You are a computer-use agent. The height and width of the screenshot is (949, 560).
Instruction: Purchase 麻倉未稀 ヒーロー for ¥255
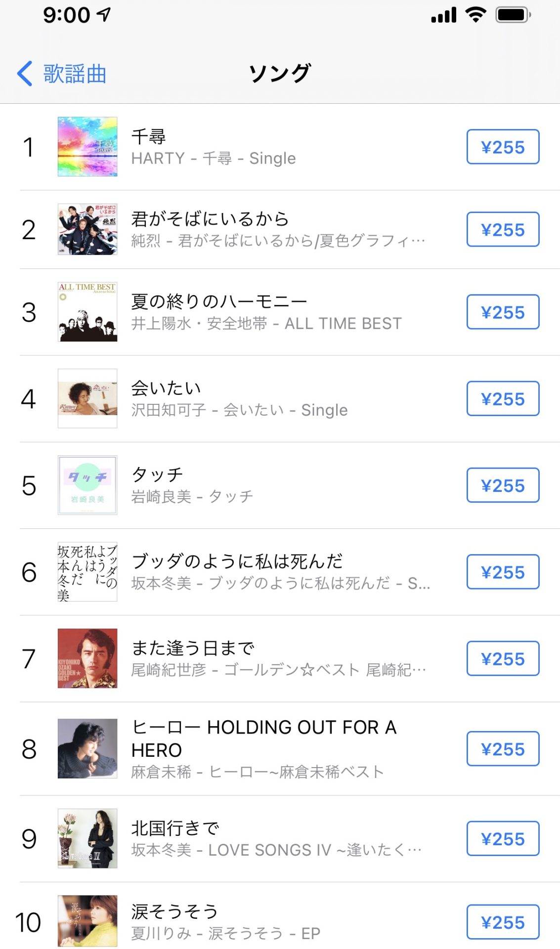[x=503, y=749]
